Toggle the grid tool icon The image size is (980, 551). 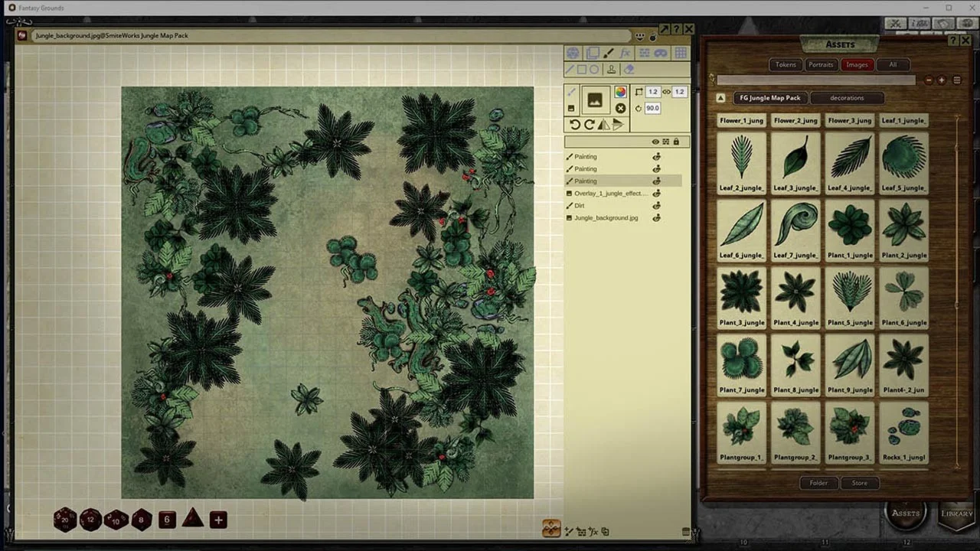pos(680,53)
